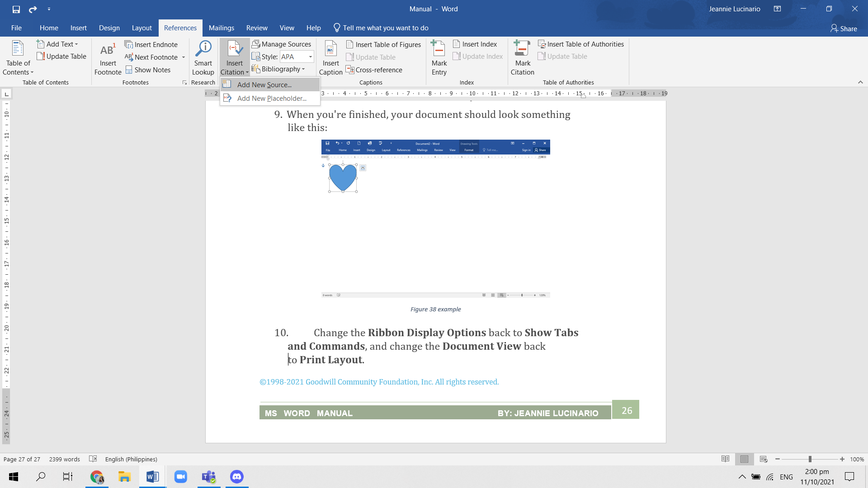Click the tab selector at ruler corner

6,94
